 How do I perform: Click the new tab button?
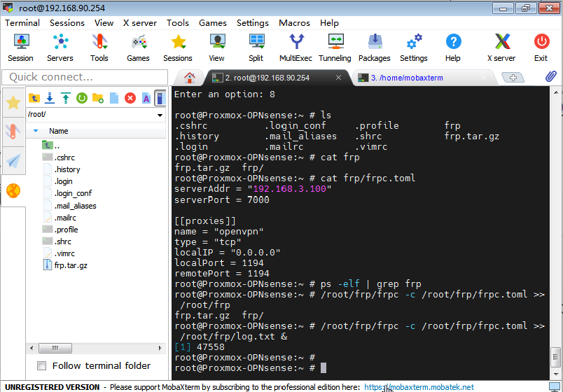point(513,78)
